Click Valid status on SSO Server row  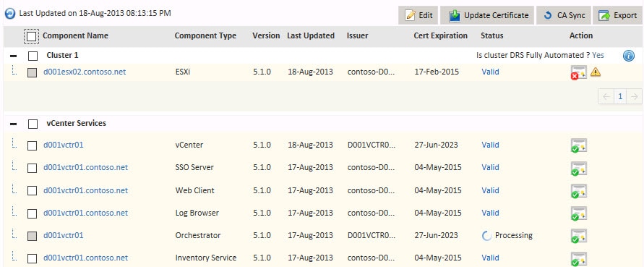(490, 167)
